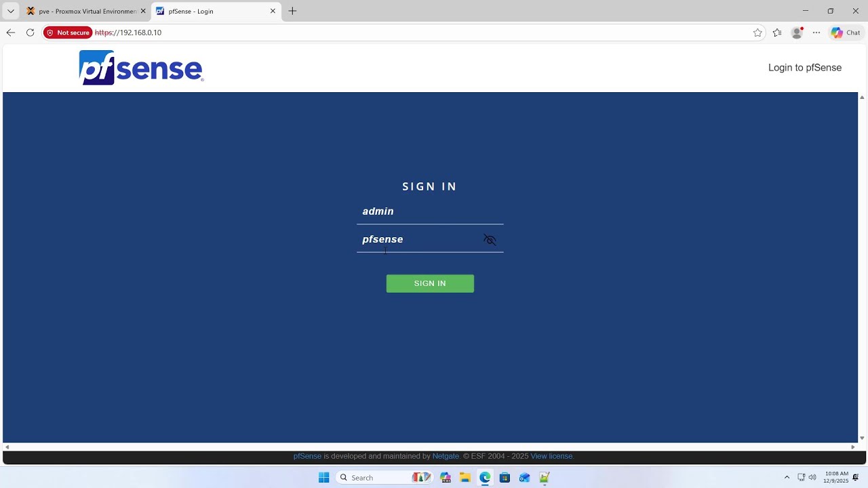Toggle password visibility eye icon
This screenshot has width=868, height=488.
coord(490,240)
